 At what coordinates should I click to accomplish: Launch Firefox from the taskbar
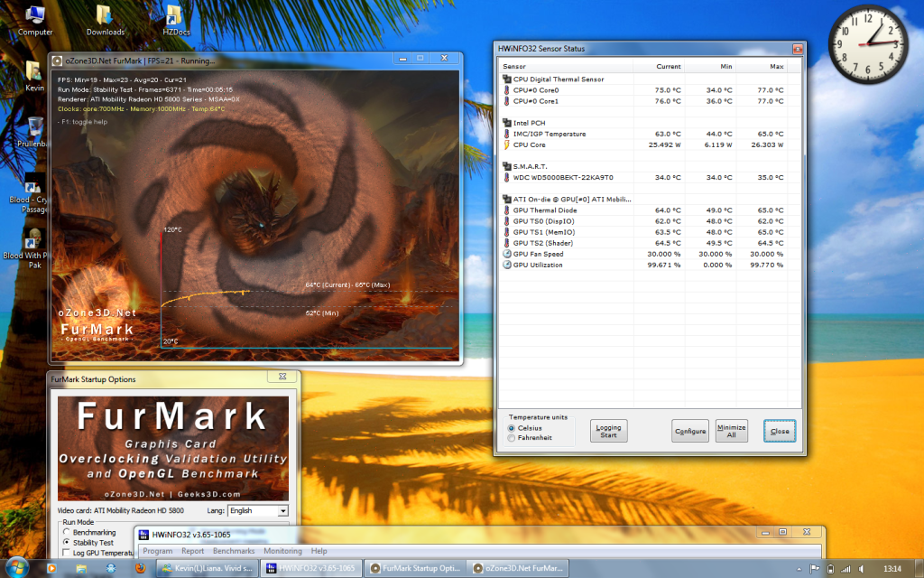tap(140, 569)
